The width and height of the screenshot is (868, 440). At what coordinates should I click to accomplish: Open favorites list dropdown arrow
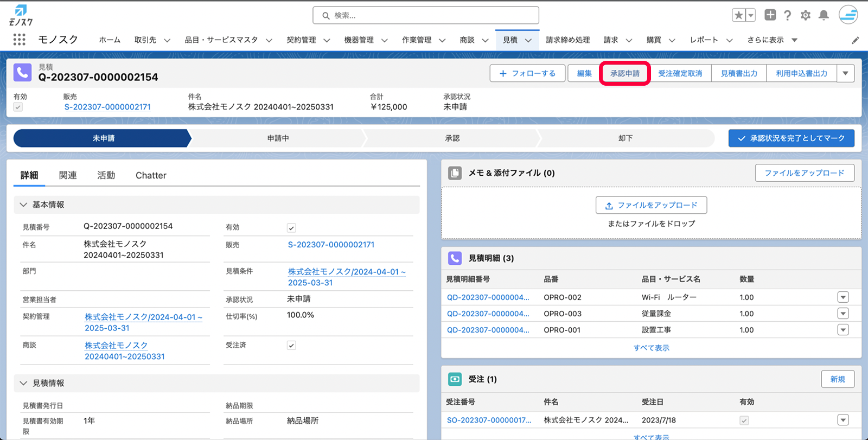pos(751,15)
